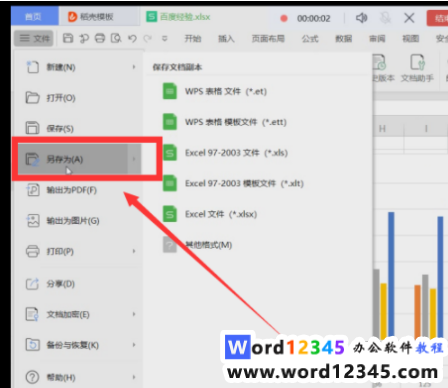Click the 文档助手 icon in ribbon
Viewport: 448px width, 388px height.
[x=417, y=69]
